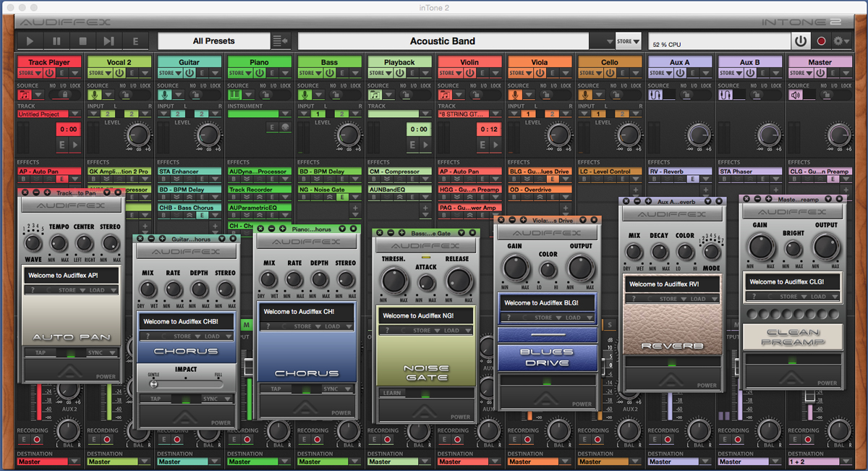Pause playback in the main transport bar
Image resolution: width=868 pixels, height=471 pixels.
(57, 41)
